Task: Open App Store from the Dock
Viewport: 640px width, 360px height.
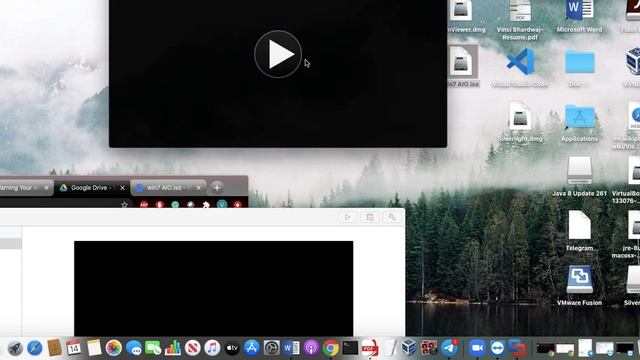Action: coord(251,348)
